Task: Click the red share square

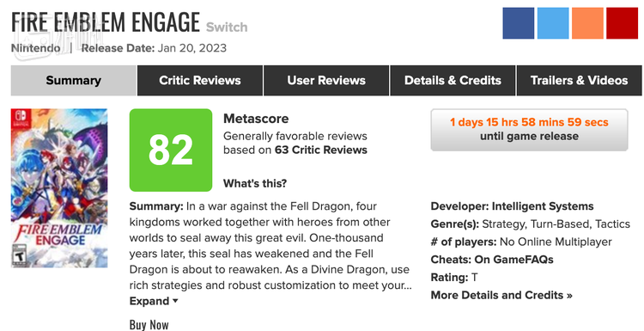Action: [623, 23]
